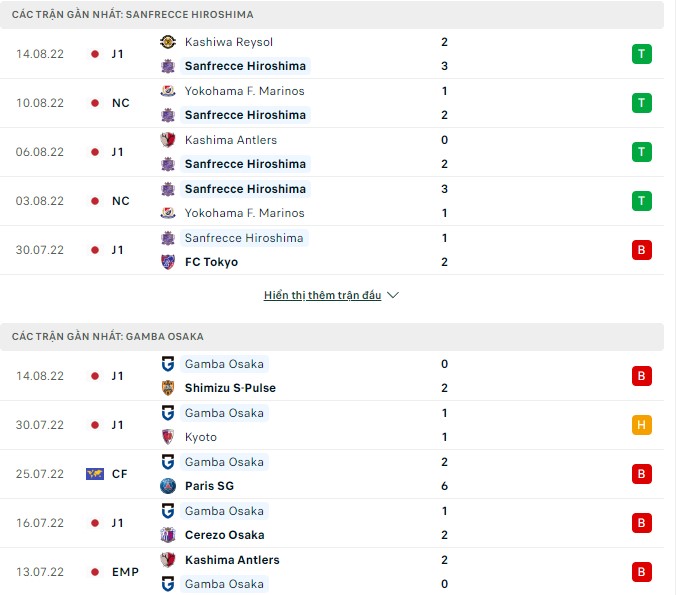Click the red B badge for FC Tokyo match
676x595 pixels.
(641, 250)
